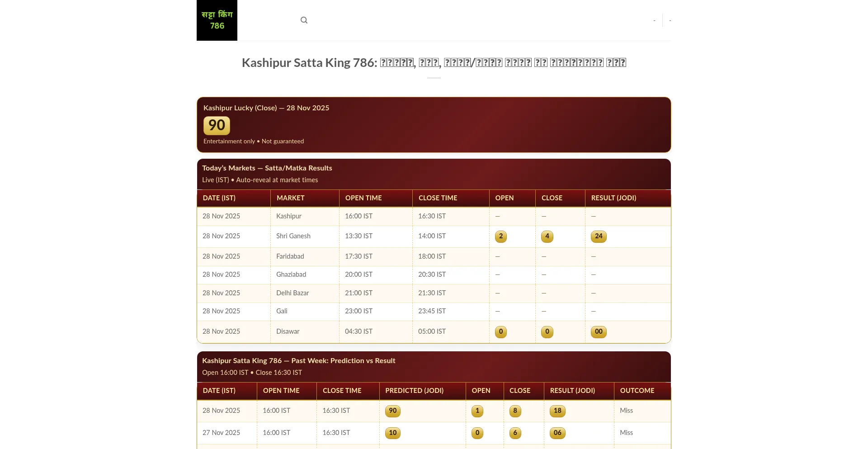Click predicted jodi badge 10 for 27 Nov
868x449 pixels.
click(392, 433)
